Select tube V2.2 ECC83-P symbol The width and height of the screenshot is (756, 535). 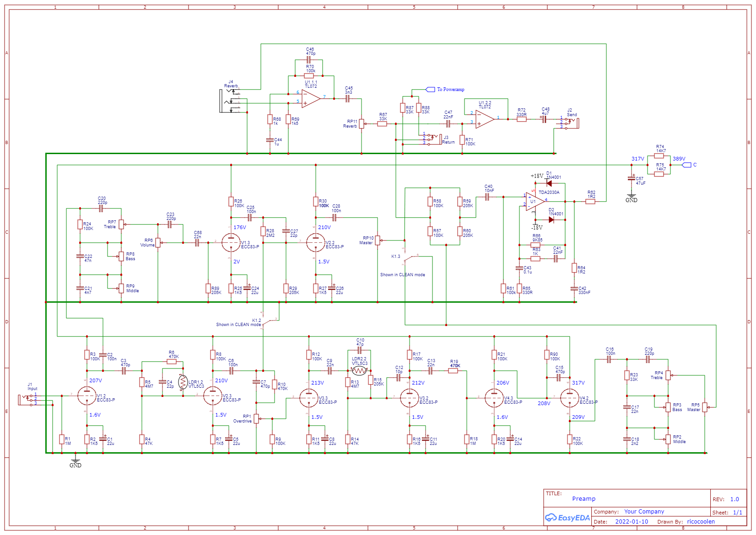tap(316, 243)
